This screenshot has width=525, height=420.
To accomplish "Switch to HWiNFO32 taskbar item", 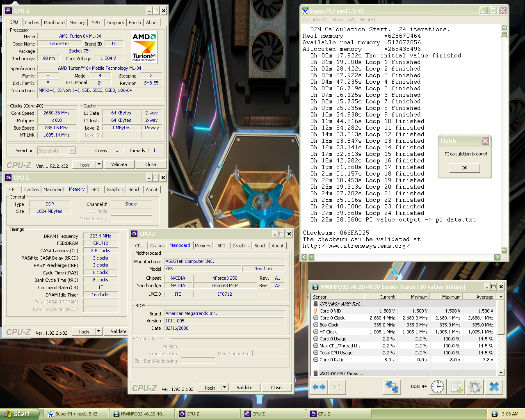I will (x=142, y=414).
